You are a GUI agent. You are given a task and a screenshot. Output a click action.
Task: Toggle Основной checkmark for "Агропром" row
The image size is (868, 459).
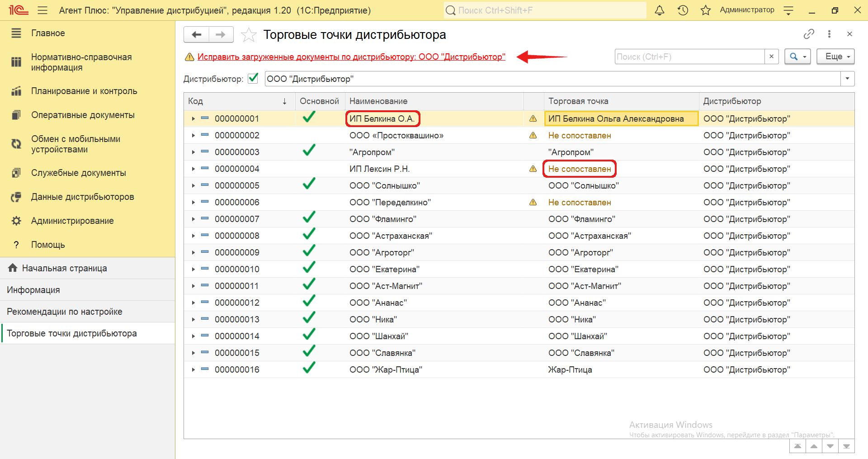[x=309, y=151]
